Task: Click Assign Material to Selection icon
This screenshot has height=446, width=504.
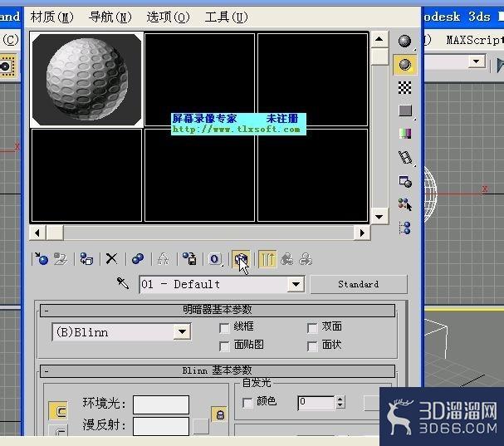Action: click(x=86, y=259)
